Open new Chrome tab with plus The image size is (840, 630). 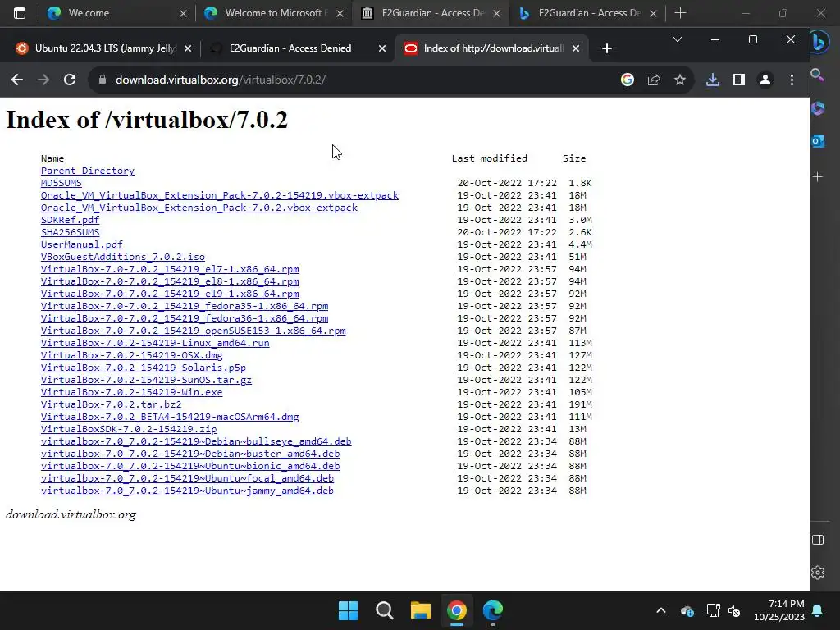(606, 48)
